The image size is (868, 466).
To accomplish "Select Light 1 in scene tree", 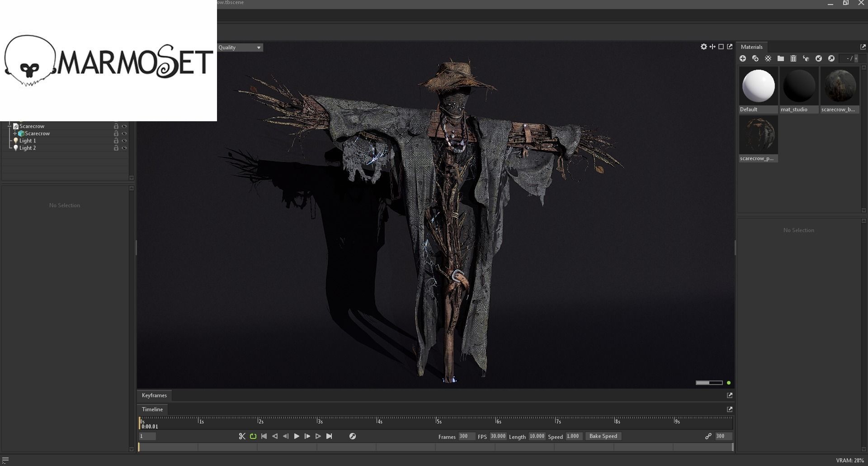I will click(x=28, y=141).
